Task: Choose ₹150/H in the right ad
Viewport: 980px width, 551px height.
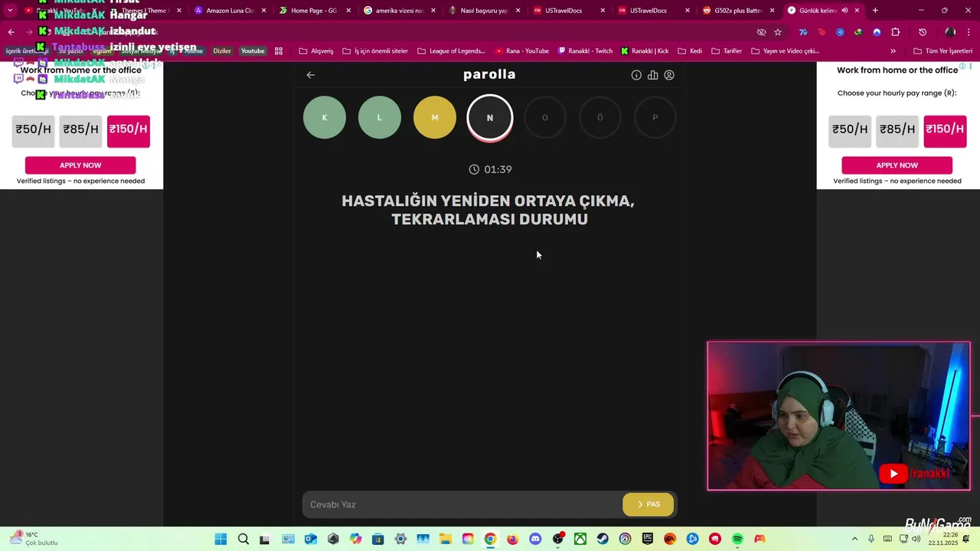Action: (x=945, y=130)
